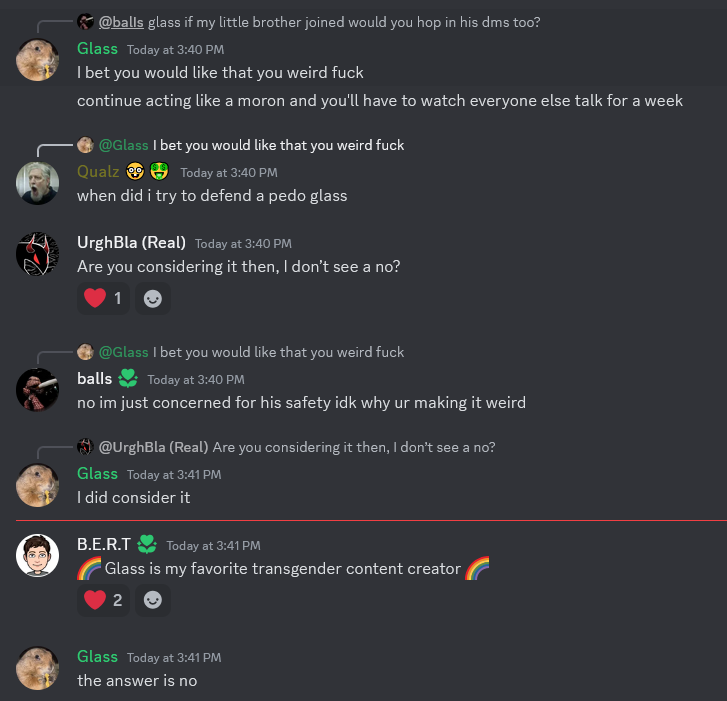The width and height of the screenshot is (727, 701).
Task: Click the clover badge beside B.E.R.T
Action: click(x=147, y=544)
